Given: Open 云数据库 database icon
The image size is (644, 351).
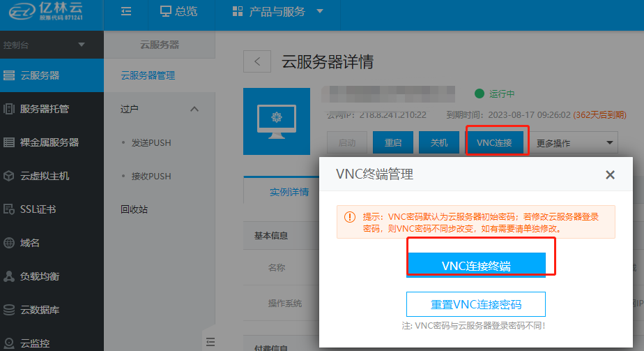Looking at the screenshot, I should (9, 310).
